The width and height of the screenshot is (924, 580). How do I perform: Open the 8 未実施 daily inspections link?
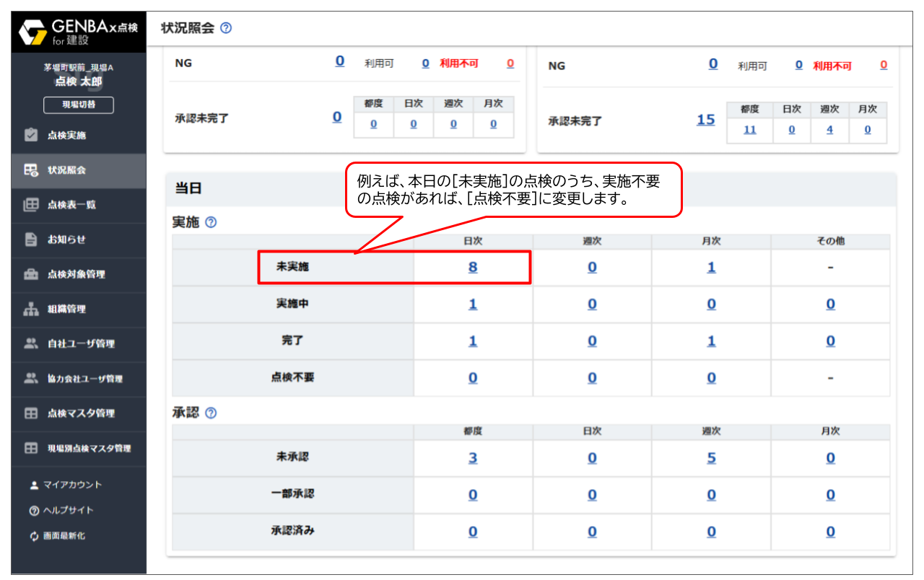pyautogui.click(x=473, y=268)
